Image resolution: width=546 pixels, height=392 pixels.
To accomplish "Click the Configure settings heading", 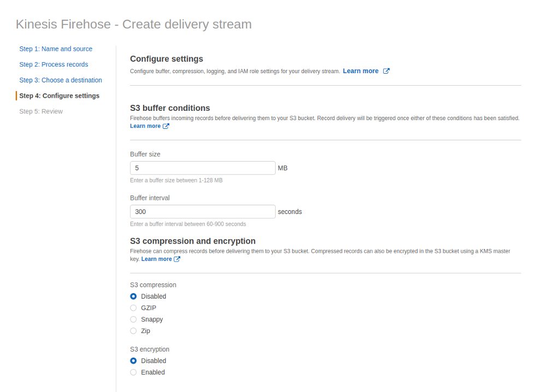I will (x=167, y=59).
